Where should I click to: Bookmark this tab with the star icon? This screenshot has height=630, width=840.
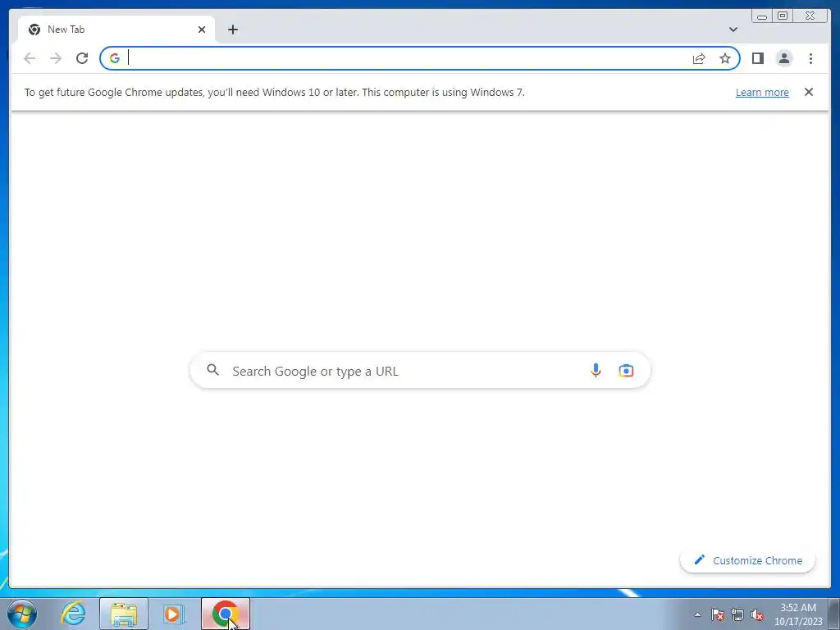pyautogui.click(x=725, y=58)
